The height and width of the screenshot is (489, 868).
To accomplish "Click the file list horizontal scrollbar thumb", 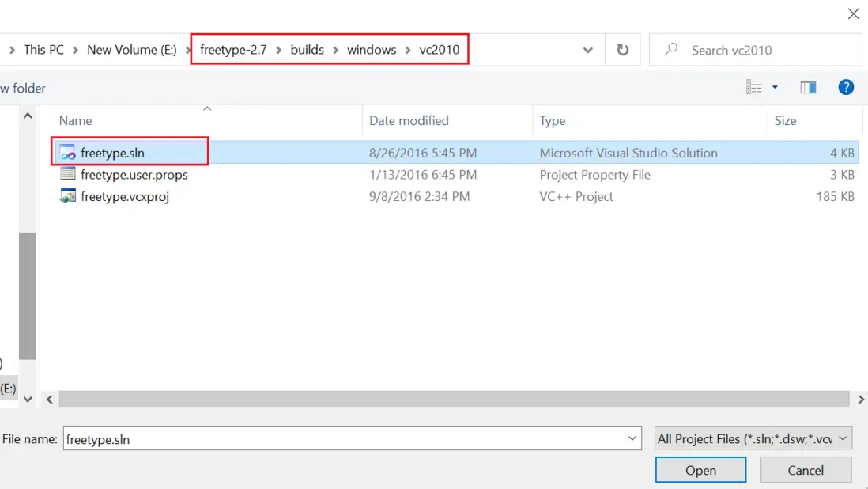I will coord(454,399).
